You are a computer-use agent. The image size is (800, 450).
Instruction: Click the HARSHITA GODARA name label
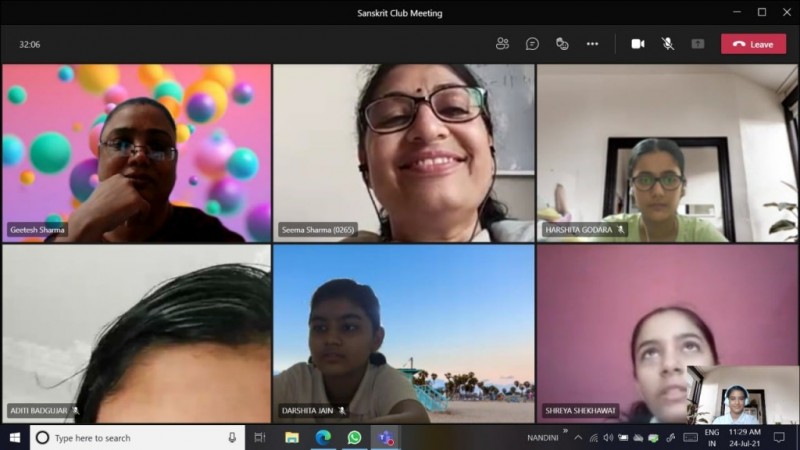(579, 230)
